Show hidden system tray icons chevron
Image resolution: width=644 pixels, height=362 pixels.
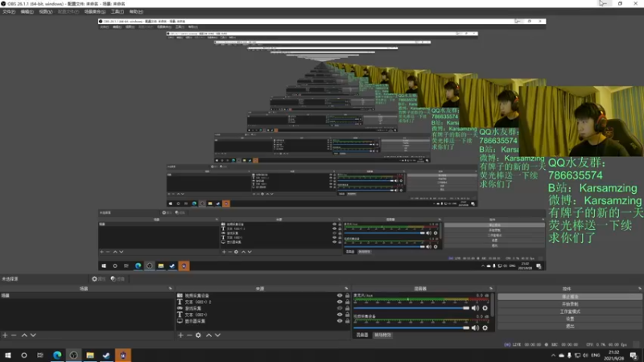(553, 356)
